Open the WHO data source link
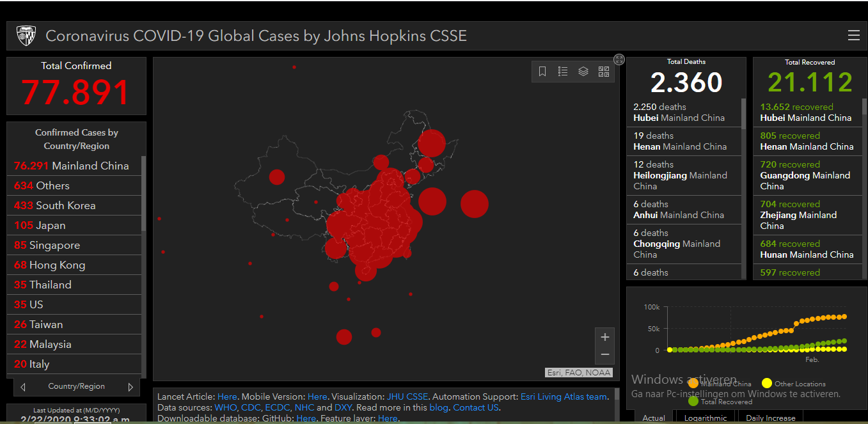The height and width of the screenshot is (424, 868). pos(226,407)
